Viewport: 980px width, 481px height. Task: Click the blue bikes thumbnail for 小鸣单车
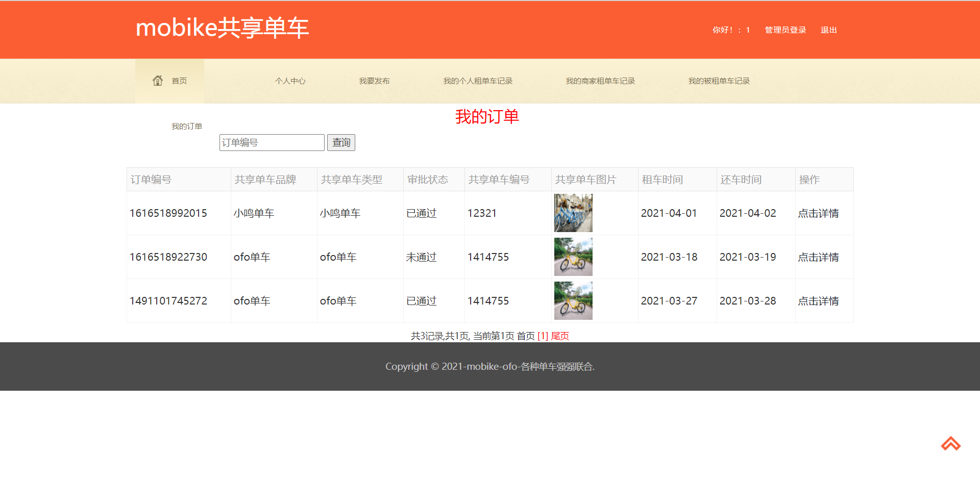click(x=573, y=213)
